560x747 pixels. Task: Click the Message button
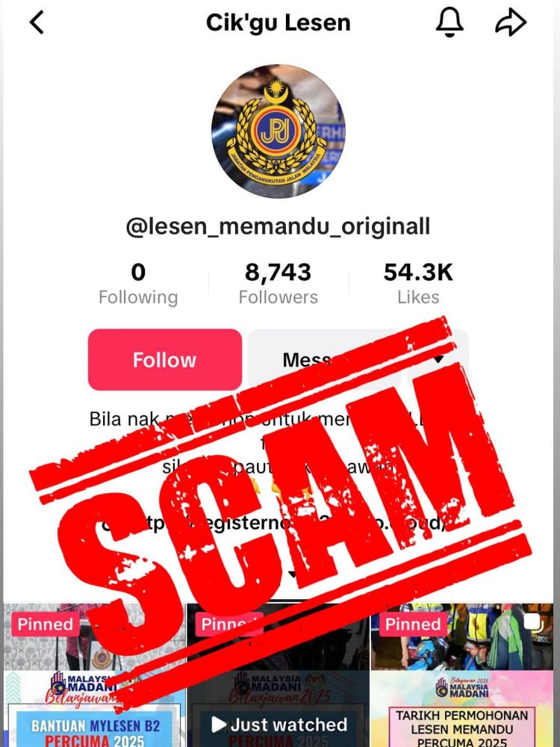[x=324, y=360]
